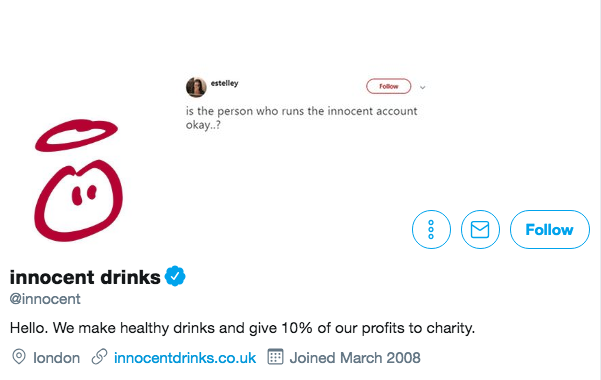Expand the chevron next to estelley's Follow

click(422, 87)
